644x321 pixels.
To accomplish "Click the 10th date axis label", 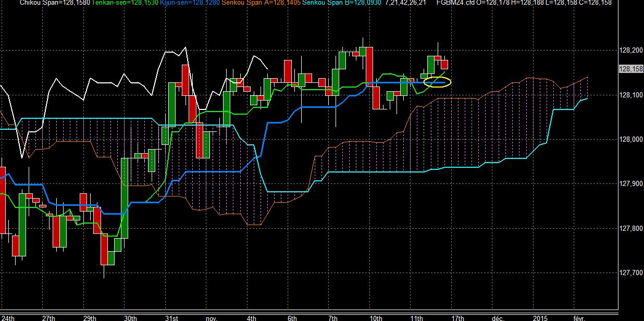I will [x=376, y=318].
